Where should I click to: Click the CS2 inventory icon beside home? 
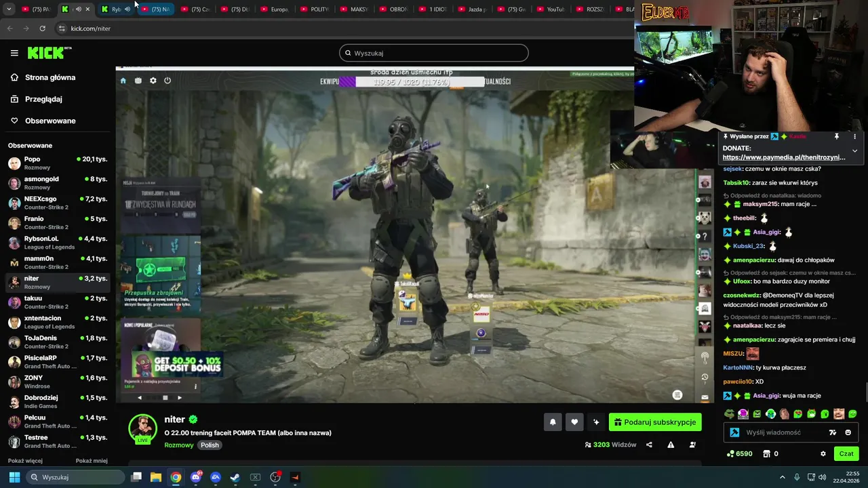click(x=138, y=81)
